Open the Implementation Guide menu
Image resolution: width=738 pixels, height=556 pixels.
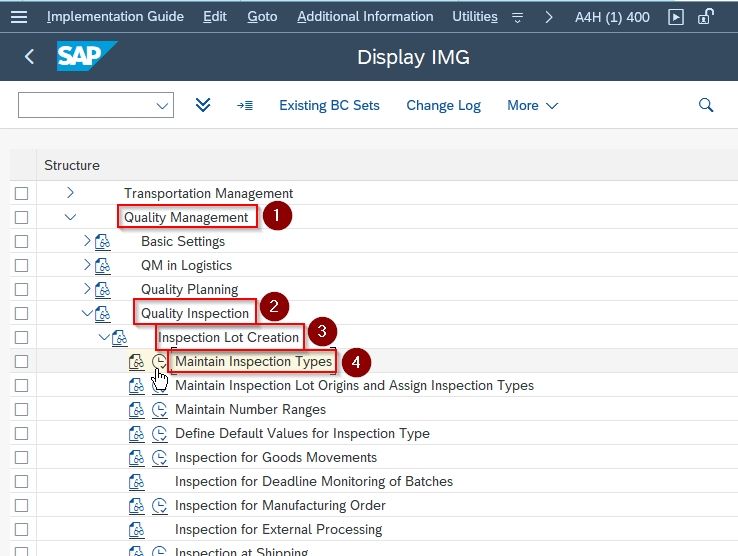(x=115, y=16)
